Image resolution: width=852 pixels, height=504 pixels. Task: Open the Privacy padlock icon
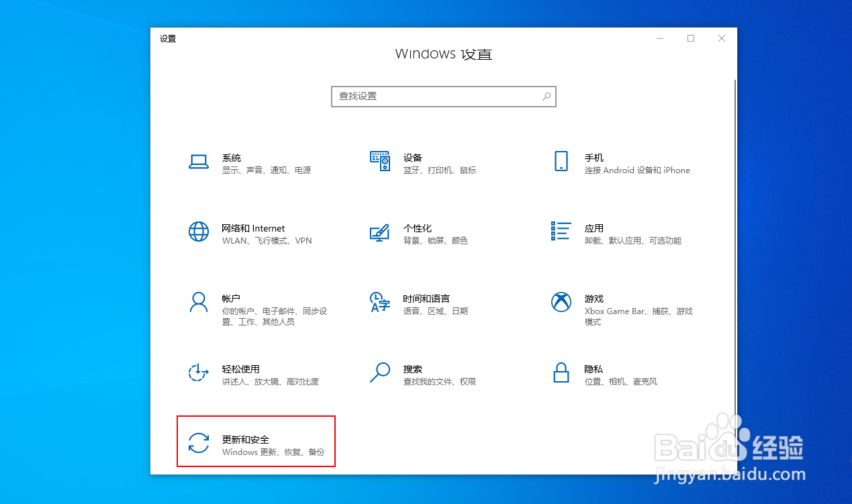561,372
